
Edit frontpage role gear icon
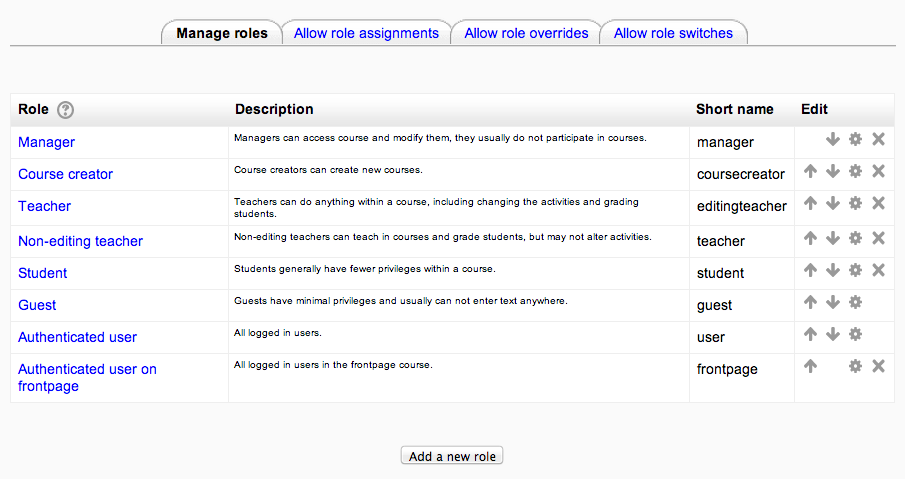[855, 366]
